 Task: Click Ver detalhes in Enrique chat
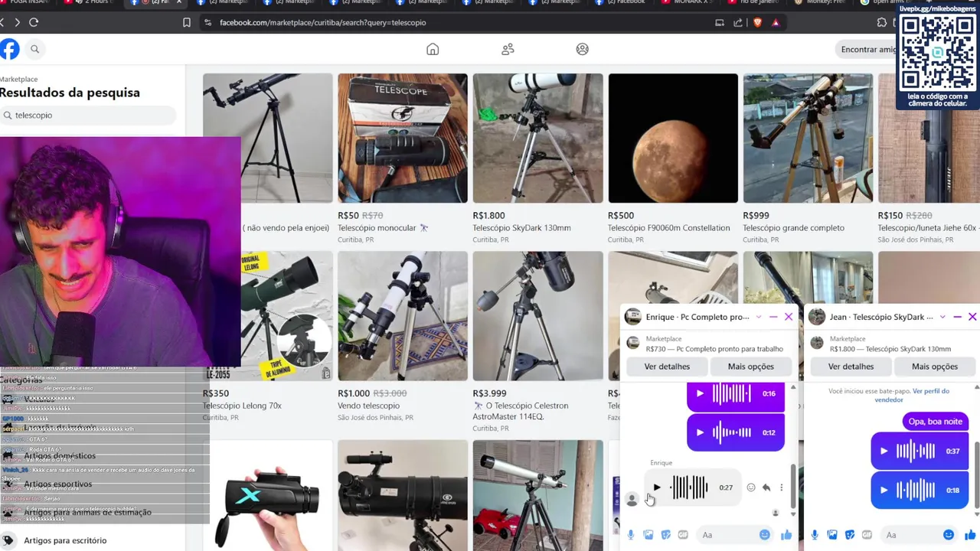tap(667, 367)
